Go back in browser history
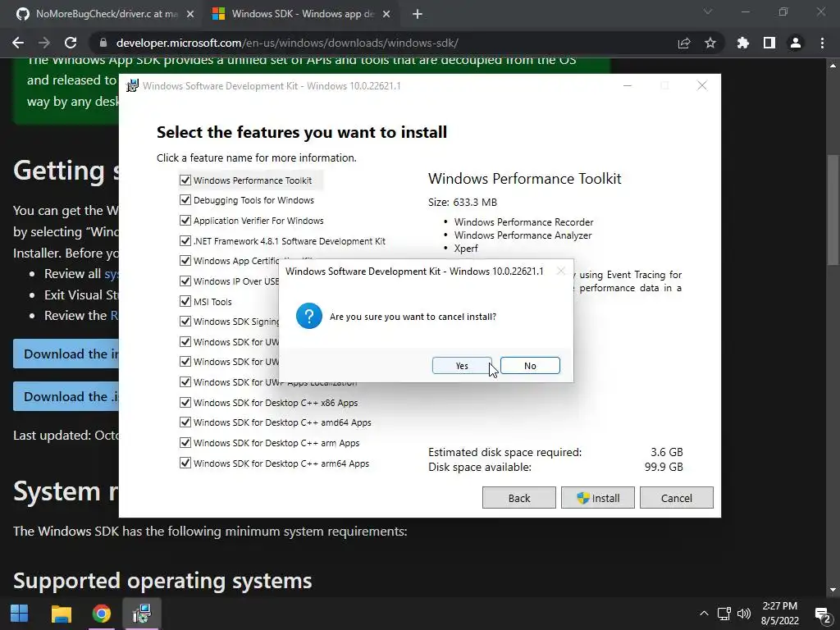The width and height of the screenshot is (840, 630). (x=18, y=43)
